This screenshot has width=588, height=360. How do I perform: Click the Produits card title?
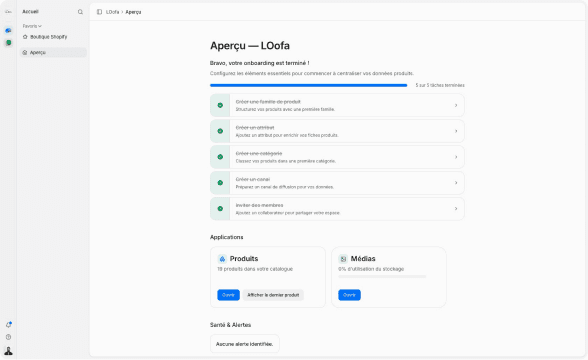(244, 259)
